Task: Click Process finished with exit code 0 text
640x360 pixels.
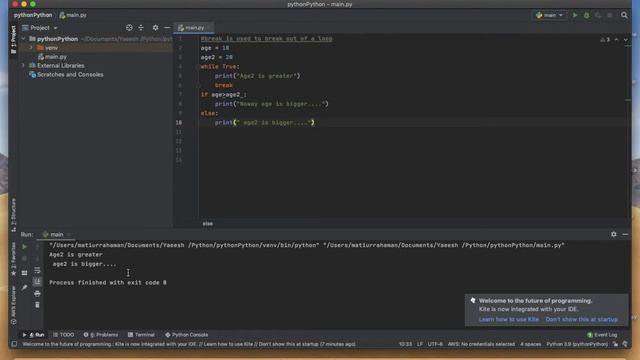Action: [108, 282]
